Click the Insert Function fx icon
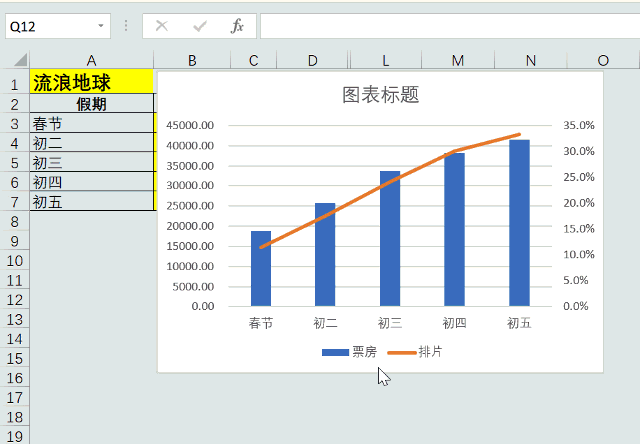 point(237,26)
